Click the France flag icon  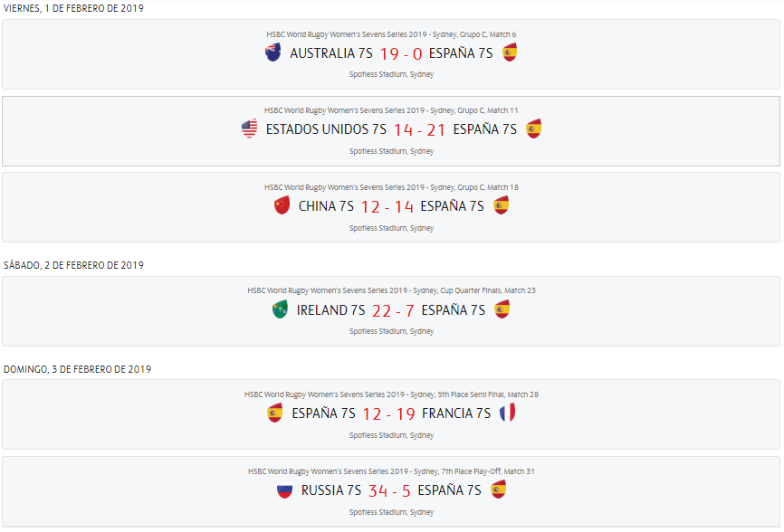507,413
